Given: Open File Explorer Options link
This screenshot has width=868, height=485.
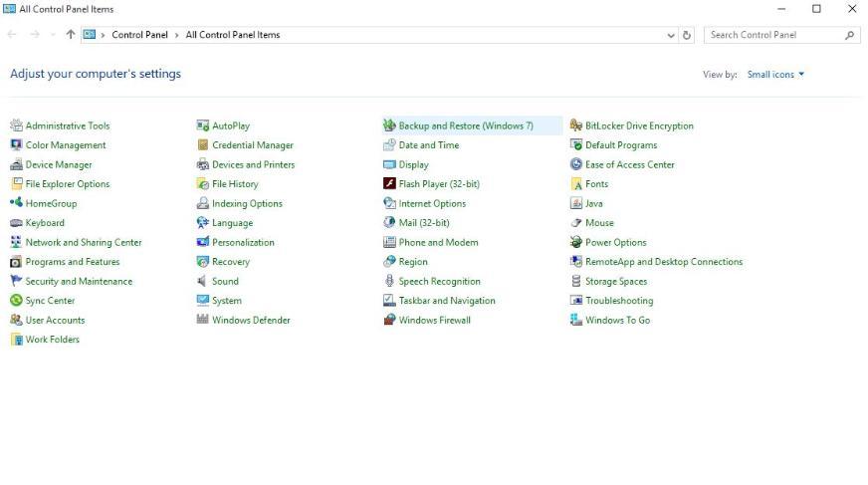Looking at the screenshot, I should click(x=68, y=184).
